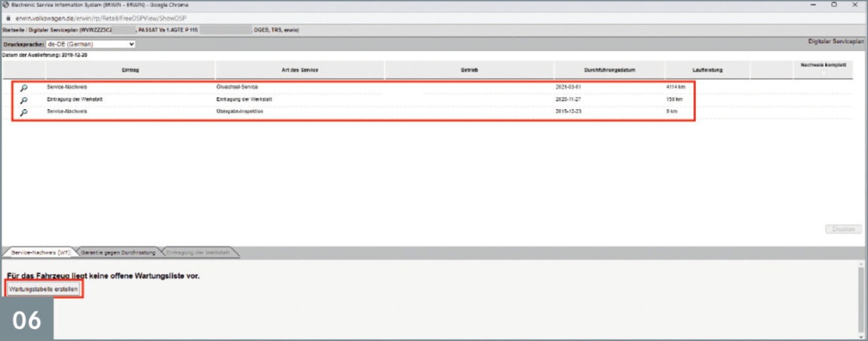The height and width of the screenshot is (341, 868).
Task: Click the Laufleistung column header
Action: (x=708, y=70)
